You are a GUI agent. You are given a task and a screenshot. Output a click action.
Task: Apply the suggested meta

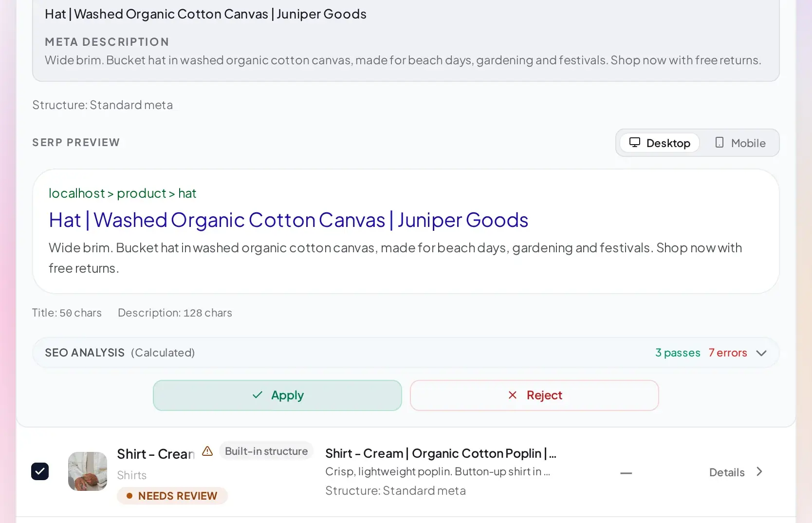pyautogui.click(x=277, y=395)
